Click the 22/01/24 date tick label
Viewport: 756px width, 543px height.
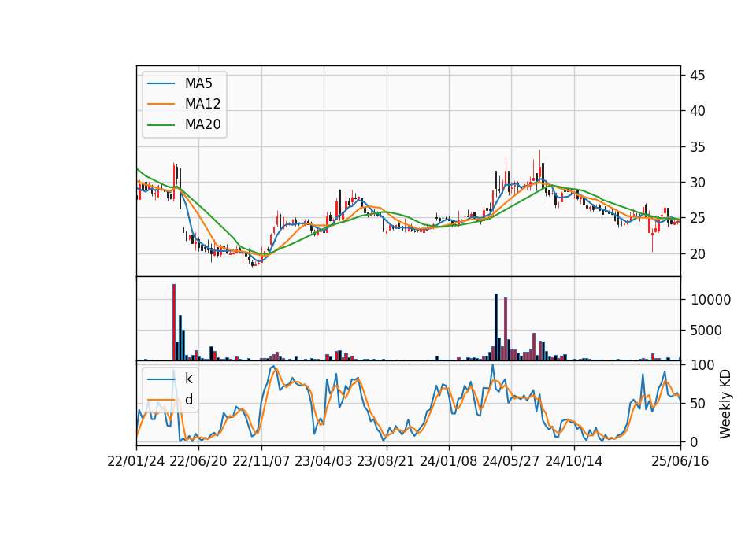[136, 462]
